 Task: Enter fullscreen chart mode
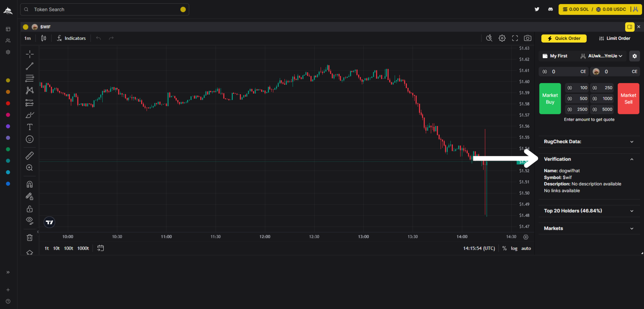[x=515, y=38]
